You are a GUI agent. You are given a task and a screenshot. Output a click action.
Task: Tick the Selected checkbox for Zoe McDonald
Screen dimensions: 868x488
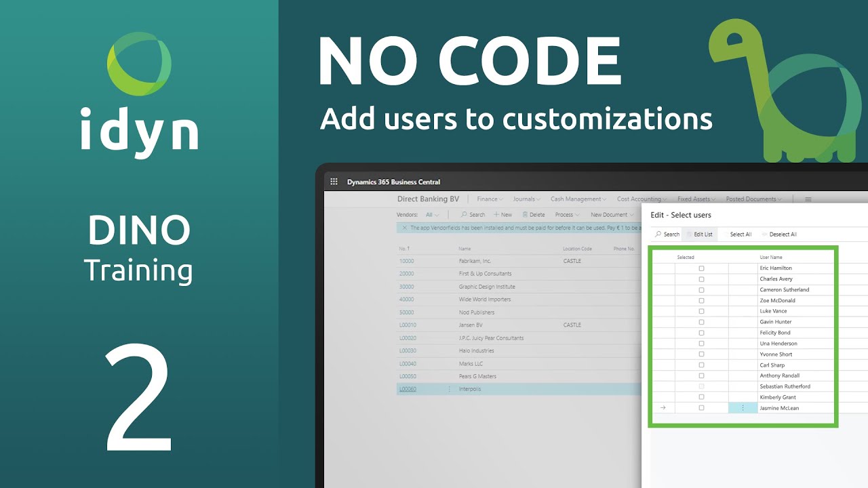point(701,300)
